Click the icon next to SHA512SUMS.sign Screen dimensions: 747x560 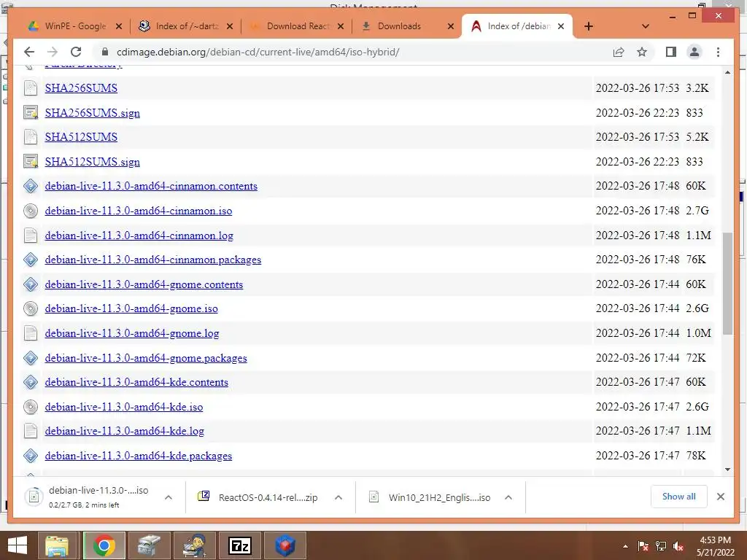(31, 161)
